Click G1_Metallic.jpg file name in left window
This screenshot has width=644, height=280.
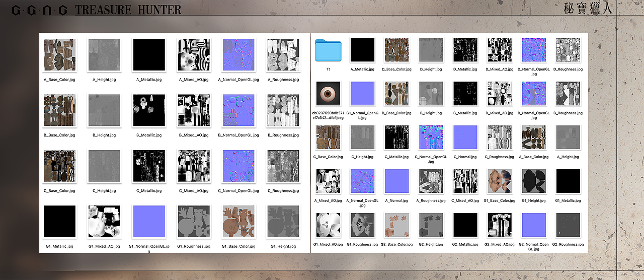pyautogui.click(x=59, y=246)
